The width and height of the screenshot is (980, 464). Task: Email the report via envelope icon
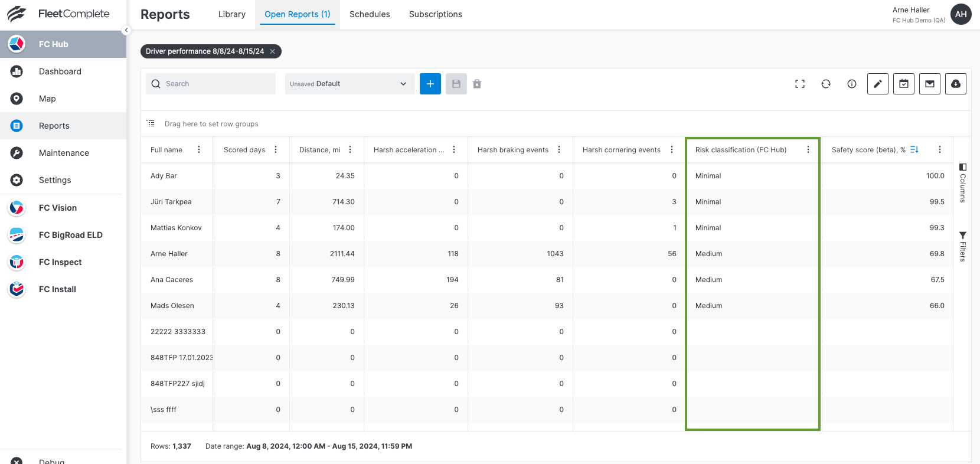(930, 84)
